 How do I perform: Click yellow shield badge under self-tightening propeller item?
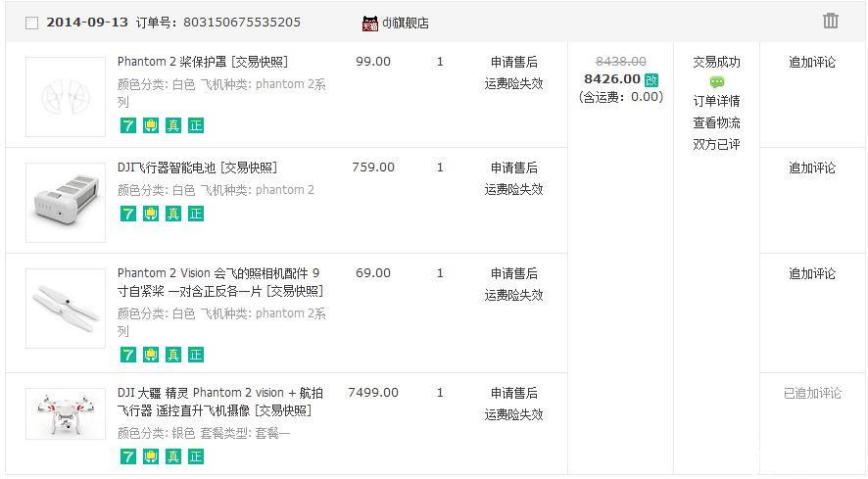click(151, 355)
